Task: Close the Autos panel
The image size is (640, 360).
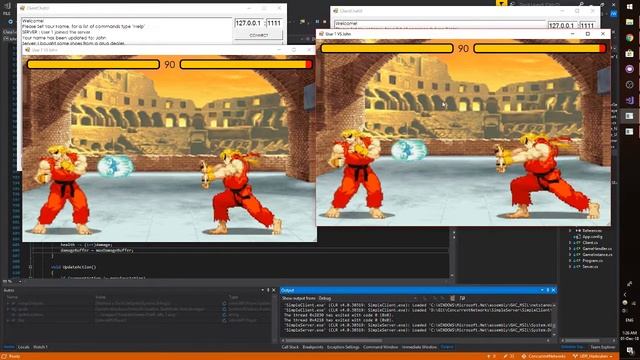Action: click(273, 290)
